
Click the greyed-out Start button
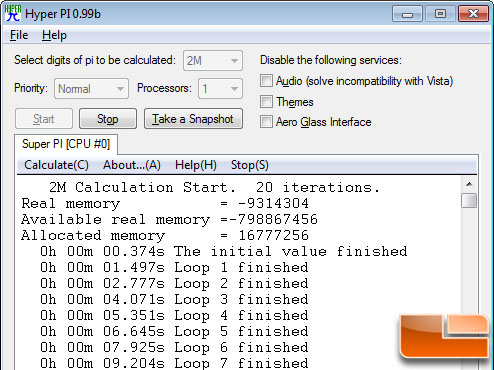[x=44, y=119]
